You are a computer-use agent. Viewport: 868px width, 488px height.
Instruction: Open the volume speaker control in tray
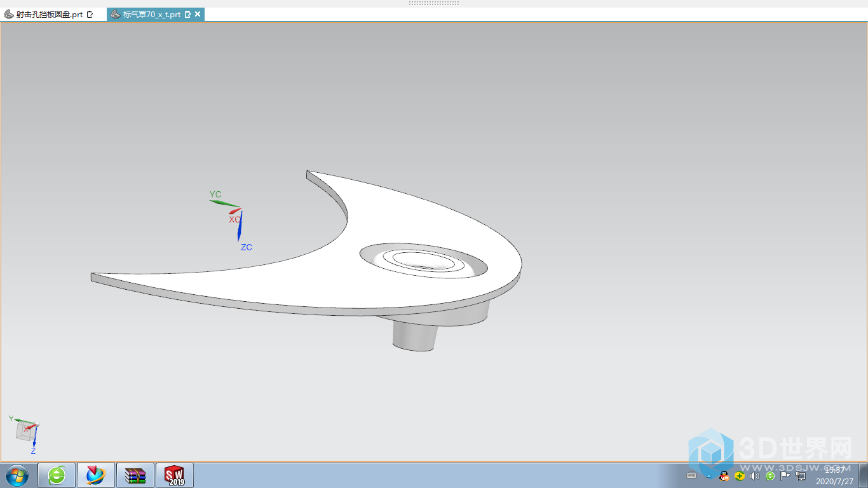(755, 475)
